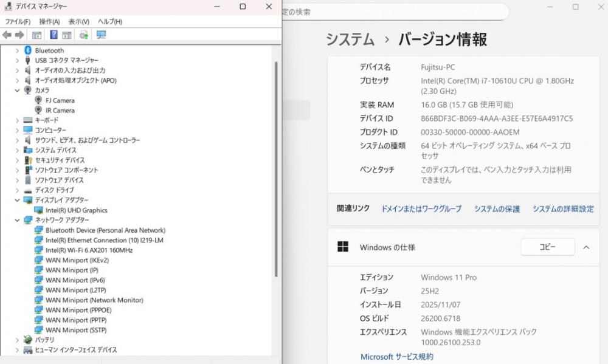The width and height of the screenshot is (608, 364).
Task: Expand the オーディオ処理オブジェクト (APO) node
Action: [17, 80]
